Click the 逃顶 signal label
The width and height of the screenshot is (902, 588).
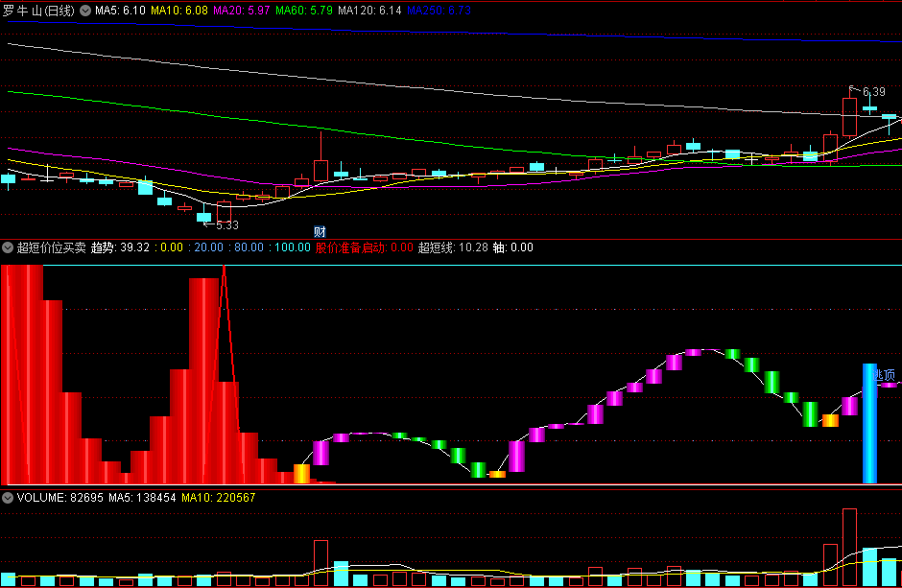(885, 375)
